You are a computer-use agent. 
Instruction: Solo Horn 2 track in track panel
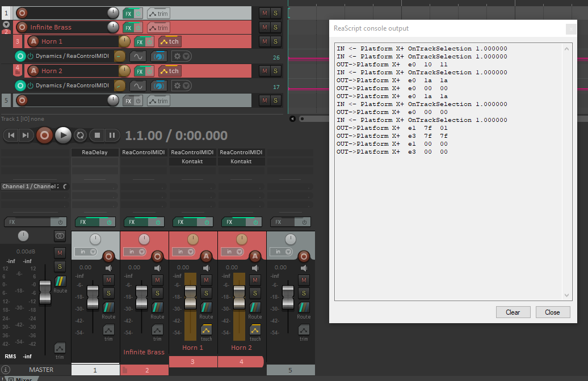point(276,71)
